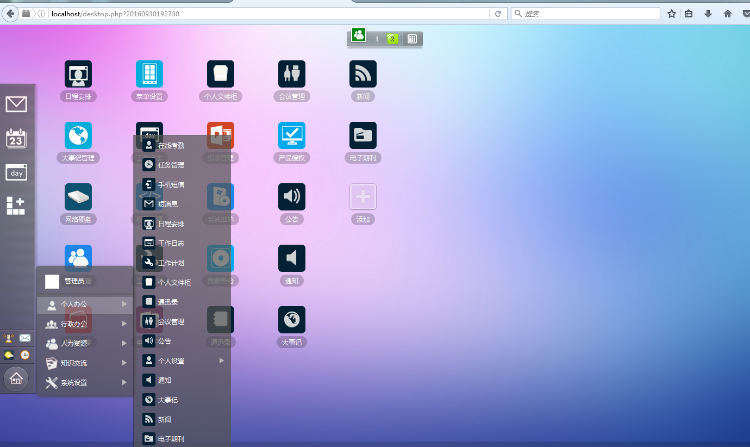
Task: Select 任务管理 in the submenu
Action: [x=170, y=164]
